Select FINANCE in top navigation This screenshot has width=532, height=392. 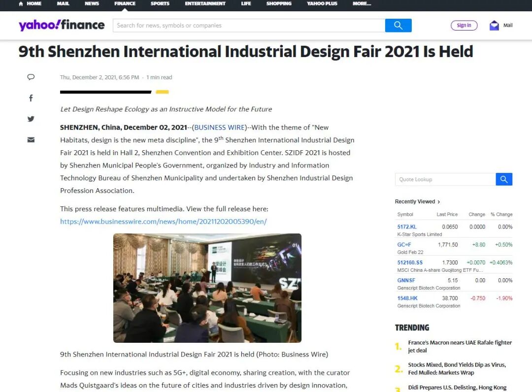point(125,3)
